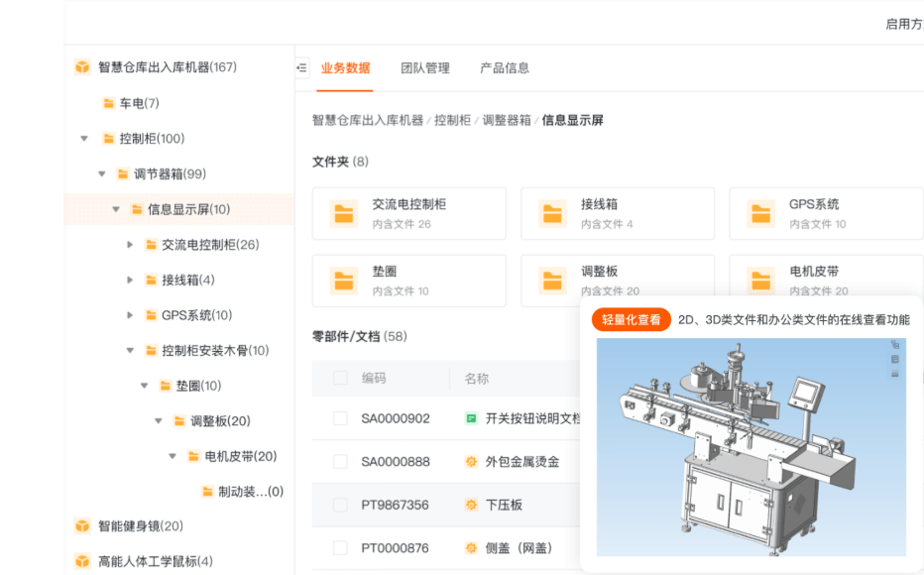Click the folder icon on the GPS系统 card
Image resolution: width=924 pixels, height=575 pixels.
[x=760, y=214]
